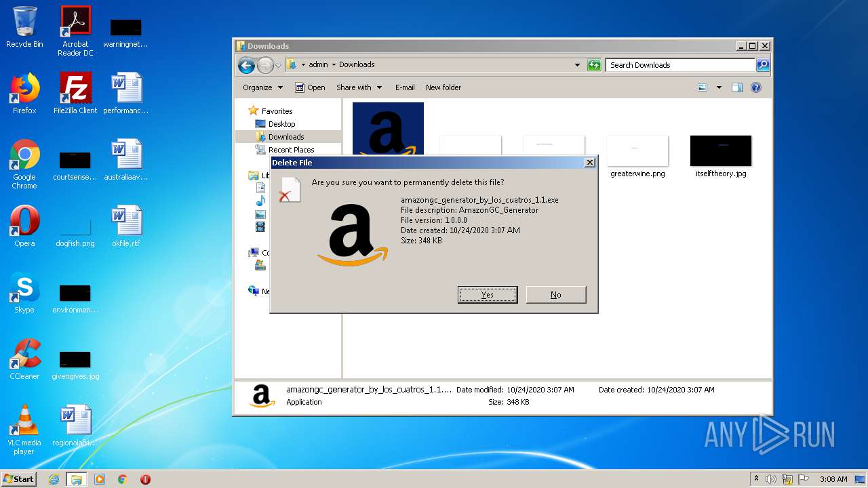The height and width of the screenshot is (488, 868).
Task: Open recent pages dropdown next to Forward
Action: pos(278,65)
